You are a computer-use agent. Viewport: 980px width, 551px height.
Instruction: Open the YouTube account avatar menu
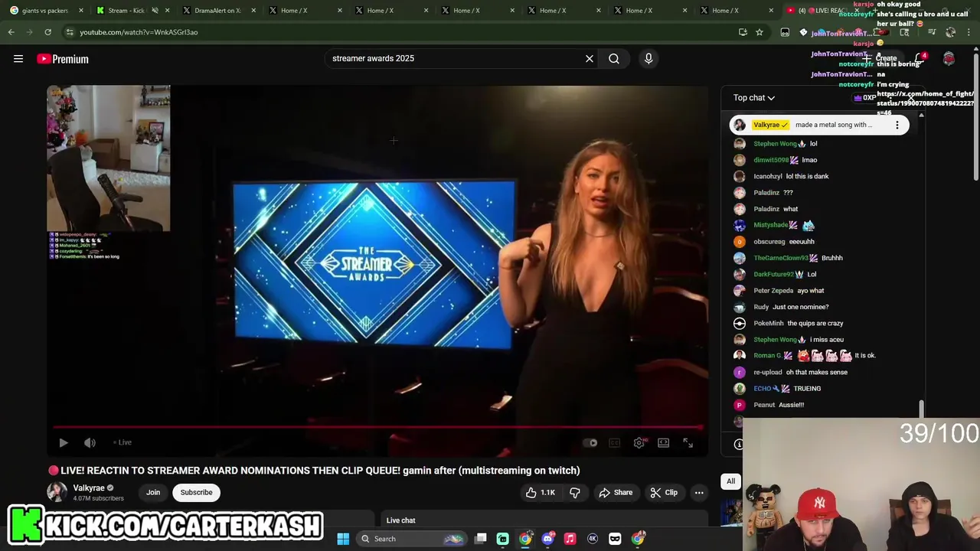(x=949, y=59)
